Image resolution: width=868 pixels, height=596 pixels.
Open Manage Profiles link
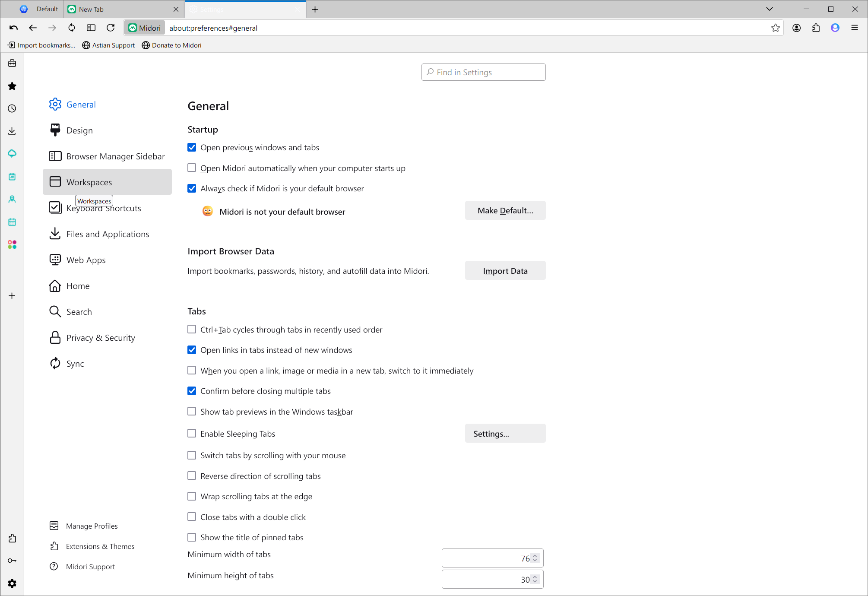[x=84, y=526]
